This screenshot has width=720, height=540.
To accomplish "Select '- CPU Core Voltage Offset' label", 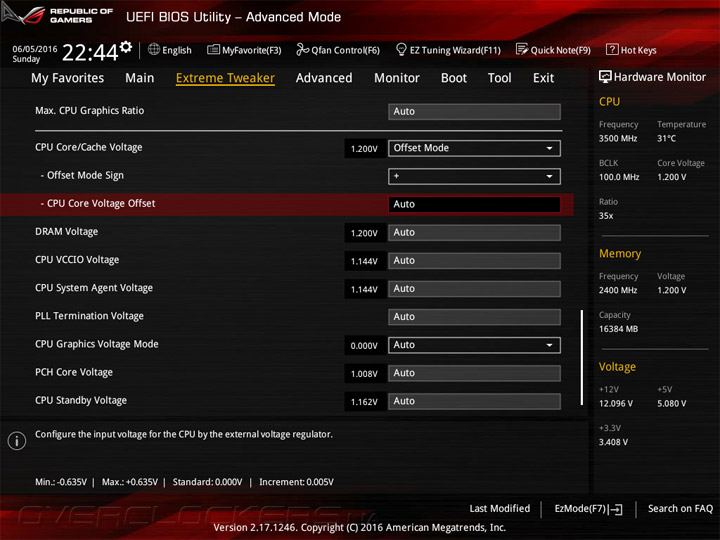I will [x=98, y=203].
